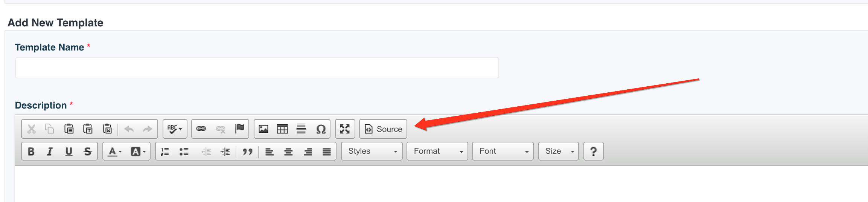This screenshot has width=868, height=202.
Task: Toggle bold formatting
Action: (x=31, y=151)
